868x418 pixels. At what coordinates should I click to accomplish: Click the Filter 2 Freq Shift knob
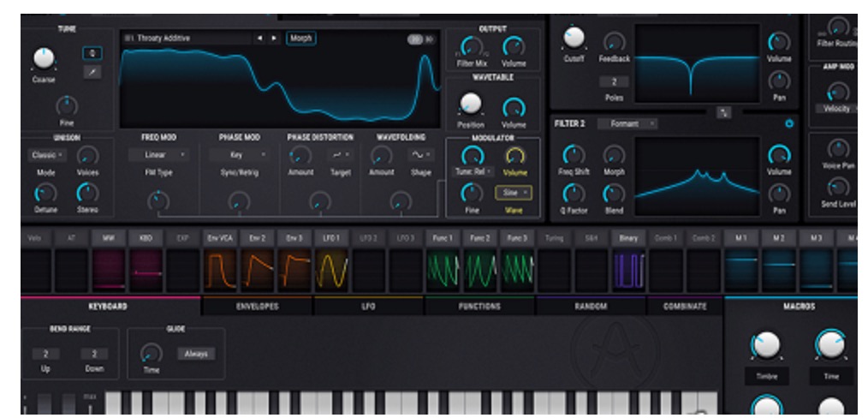pos(574,155)
